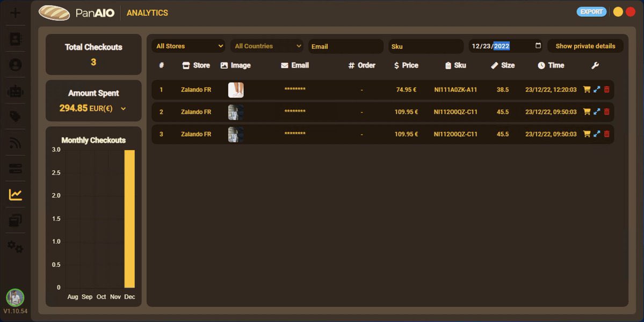The width and height of the screenshot is (644, 322).
Task: Click the time 23/12/22, 12:20:03
Action: click(551, 90)
